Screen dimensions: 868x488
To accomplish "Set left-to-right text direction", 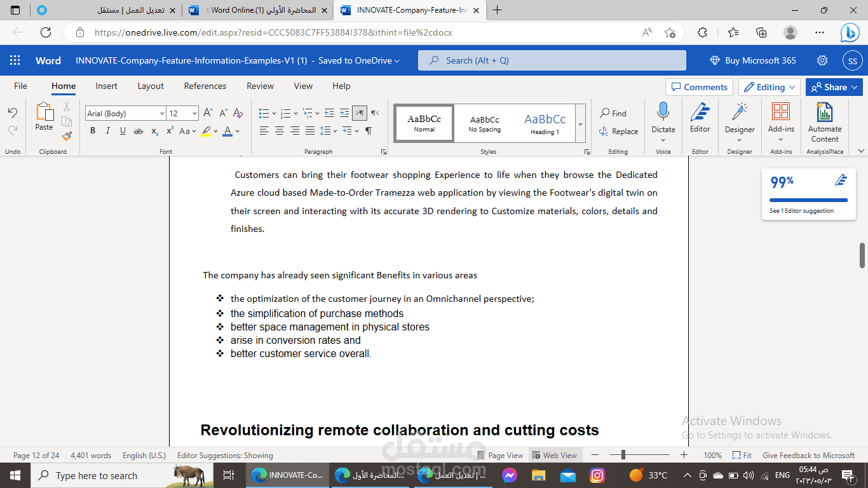I will coord(360,113).
